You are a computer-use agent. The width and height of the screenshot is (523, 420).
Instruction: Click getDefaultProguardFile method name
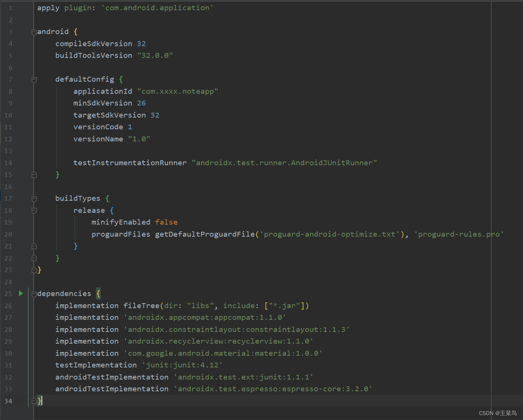pos(205,234)
